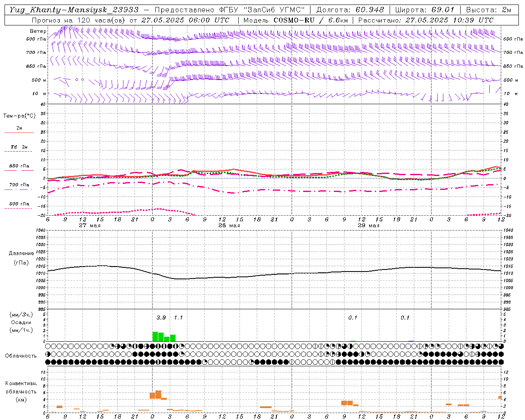Image resolution: width=525 pixels, height=420 pixels.
Task: Click the 2м temperature legend line sample
Action: click(x=19, y=132)
